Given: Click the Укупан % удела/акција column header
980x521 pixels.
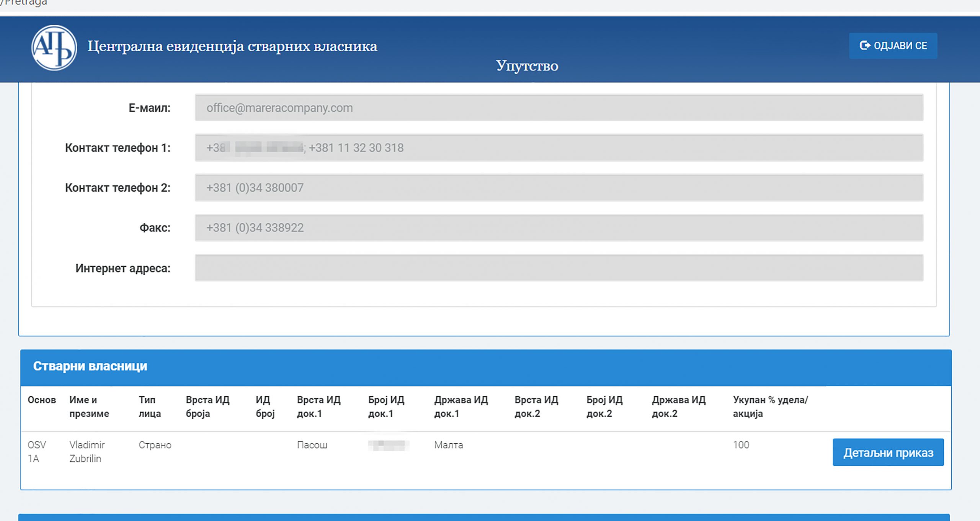Looking at the screenshot, I should [770, 407].
